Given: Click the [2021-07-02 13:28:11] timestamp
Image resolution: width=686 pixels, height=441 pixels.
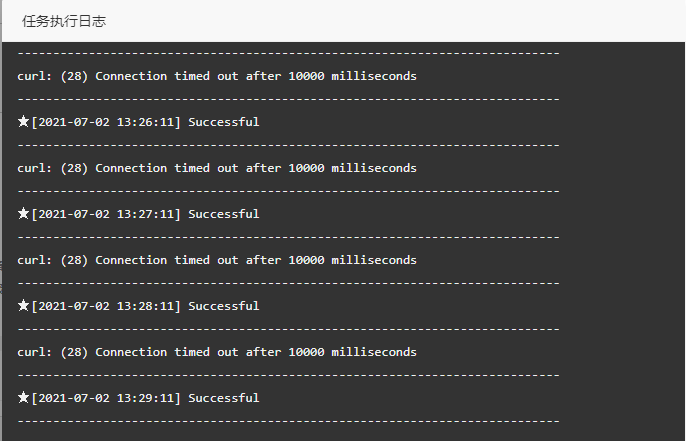Looking at the screenshot, I should (x=106, y=306).
